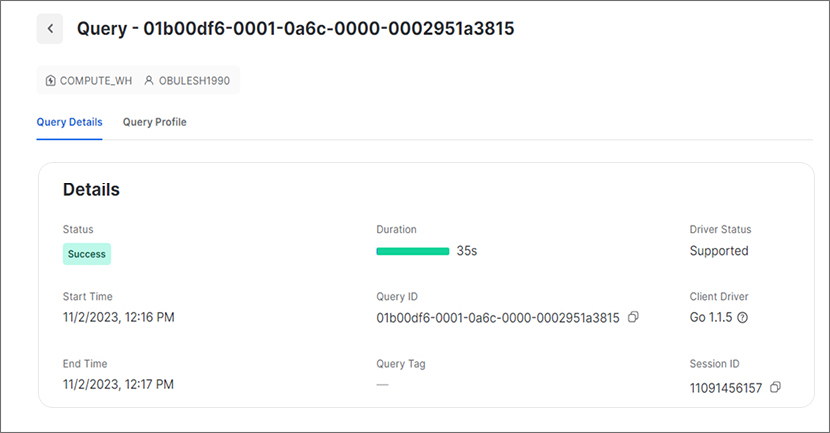Open the Go 1.1.5 driver help icon

[x=743, y=318]
